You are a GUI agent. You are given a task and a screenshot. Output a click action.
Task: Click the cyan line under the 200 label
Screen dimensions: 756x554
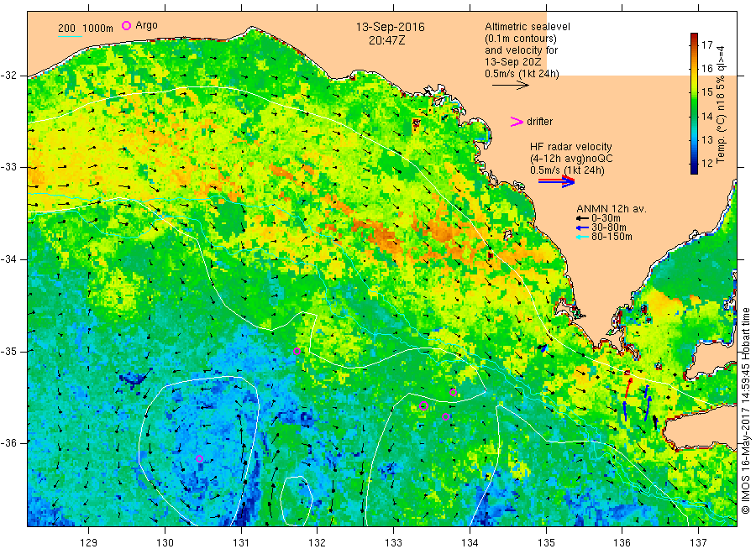[x=70, y=35]
